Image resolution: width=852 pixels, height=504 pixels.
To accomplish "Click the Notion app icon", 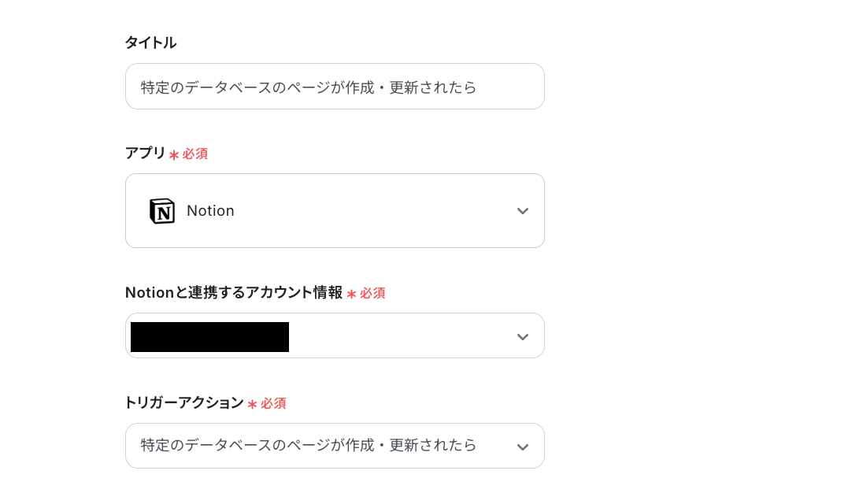I will [x=162, y=210].
